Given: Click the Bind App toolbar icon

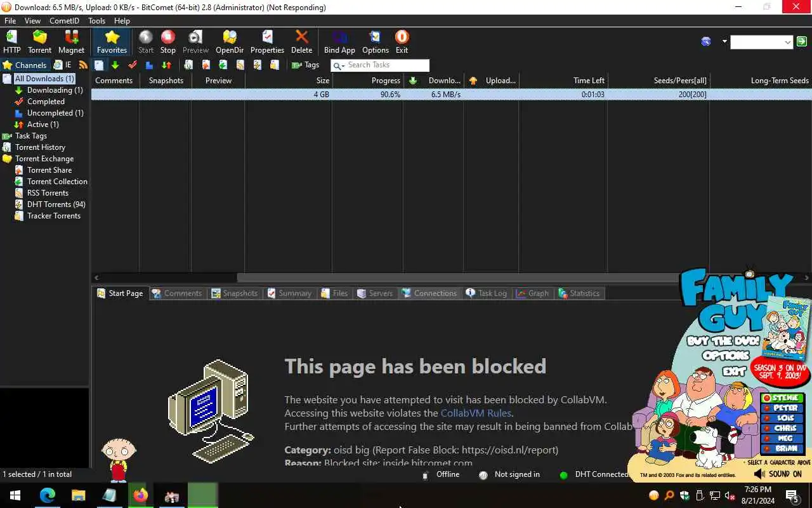Looking at the screenshot, I should point(339,42).
